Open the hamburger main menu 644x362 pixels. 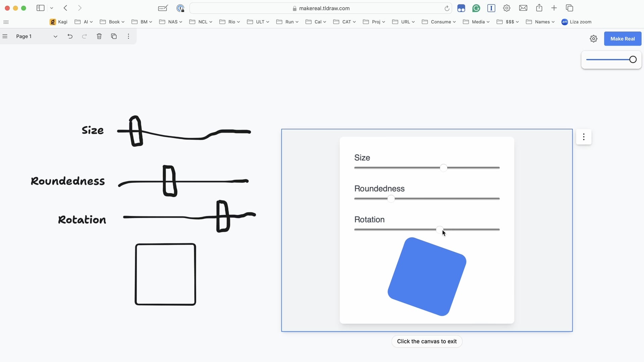pyautogui.click(x=5, y=36)
